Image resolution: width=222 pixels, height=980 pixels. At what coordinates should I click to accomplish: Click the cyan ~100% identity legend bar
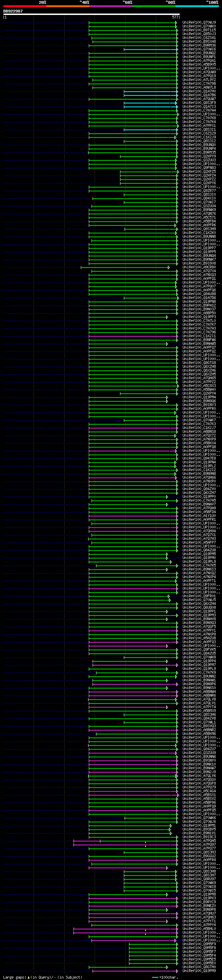click(197, 6)
